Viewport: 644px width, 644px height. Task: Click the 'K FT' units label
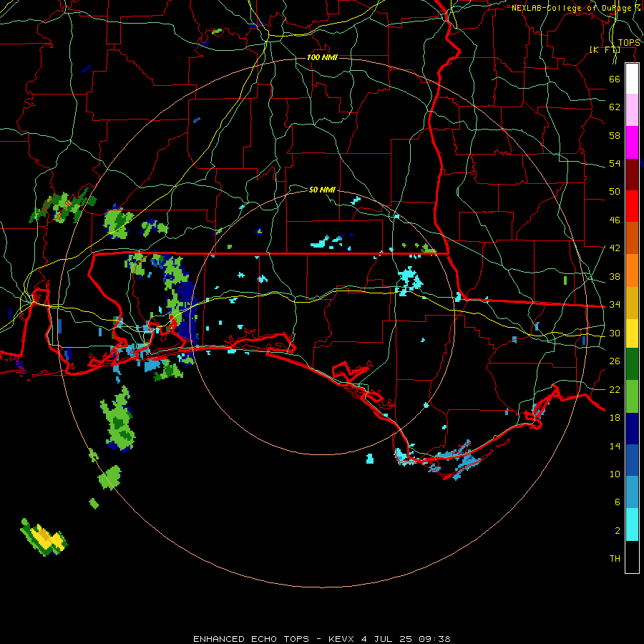(x=605, y=50)
